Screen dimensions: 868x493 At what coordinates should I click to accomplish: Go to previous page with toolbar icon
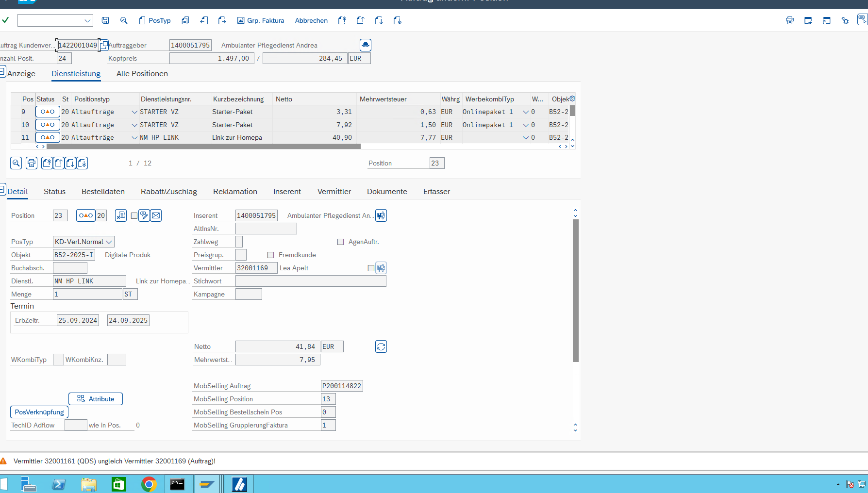(361, 20)
